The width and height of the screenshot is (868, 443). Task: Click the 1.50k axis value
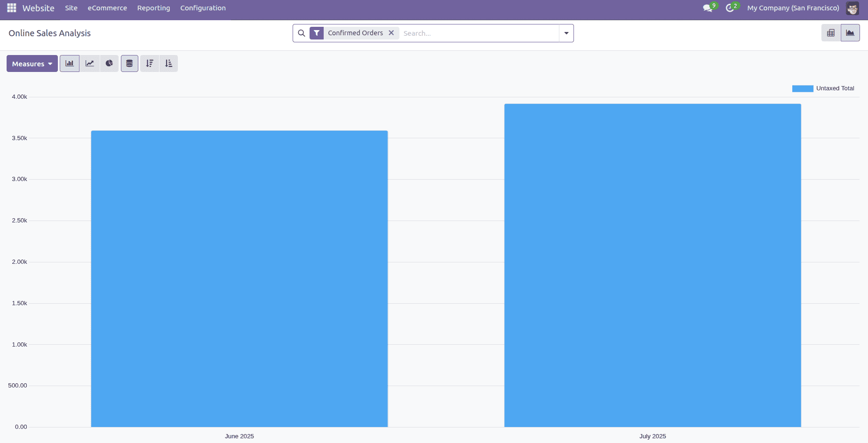(19, 303)
